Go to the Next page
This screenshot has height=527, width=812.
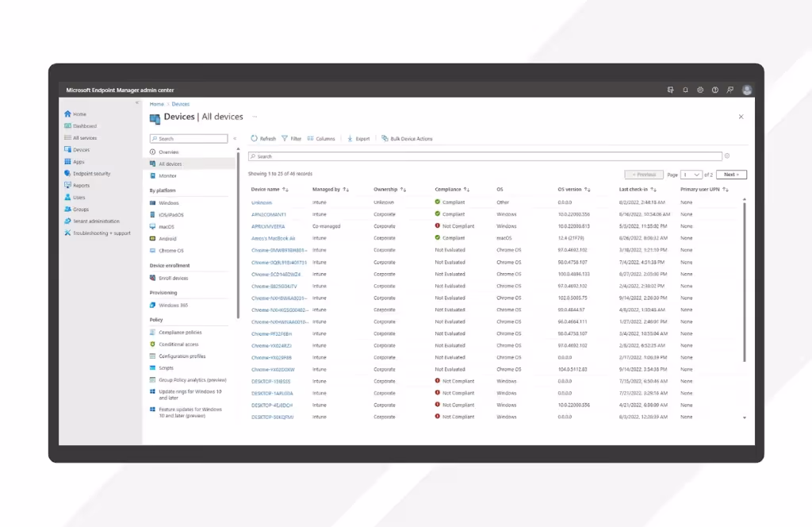[732, 175]
